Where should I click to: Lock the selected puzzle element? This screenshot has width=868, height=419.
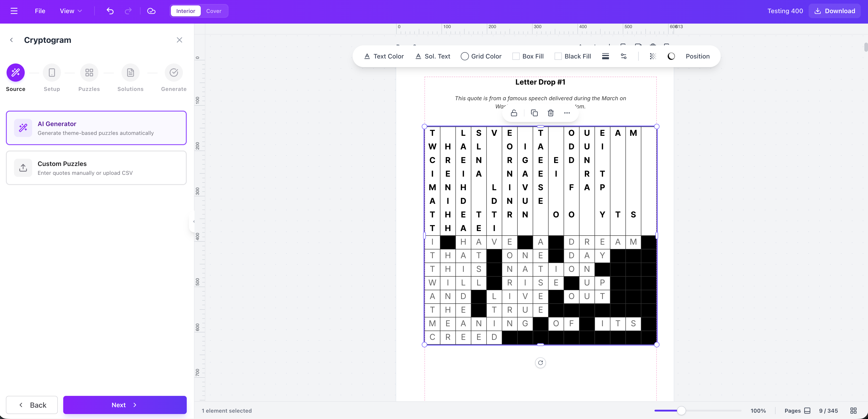click(x=514, y=113)
